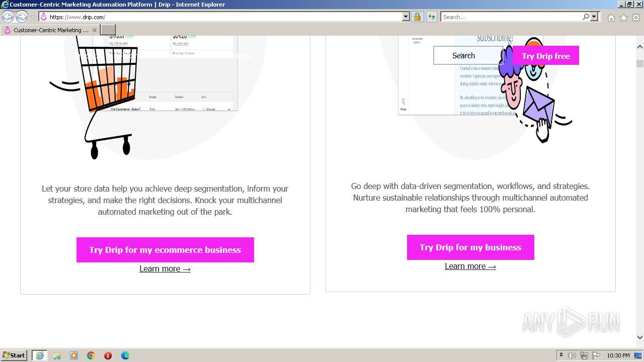
Task: Click the browser Search… input box
Action: 511,17
